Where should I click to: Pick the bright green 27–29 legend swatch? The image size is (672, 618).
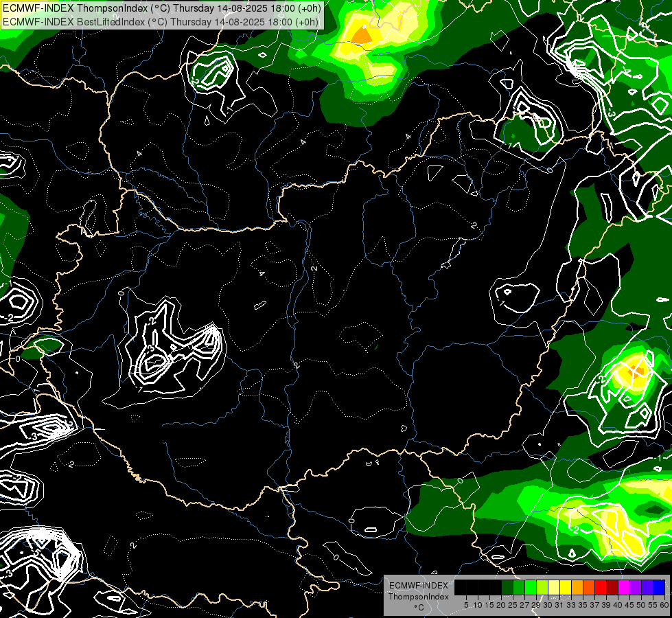point(531,587)
